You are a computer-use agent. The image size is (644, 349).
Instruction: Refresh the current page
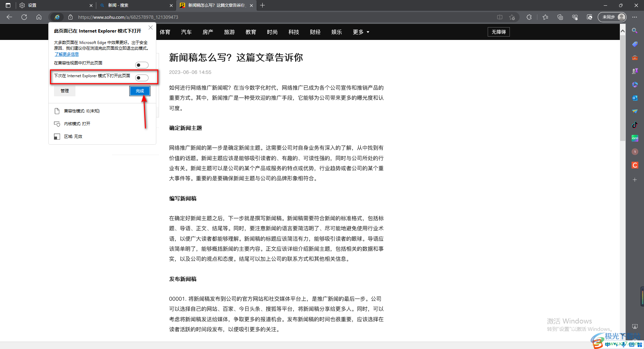(x=24, y=17)
